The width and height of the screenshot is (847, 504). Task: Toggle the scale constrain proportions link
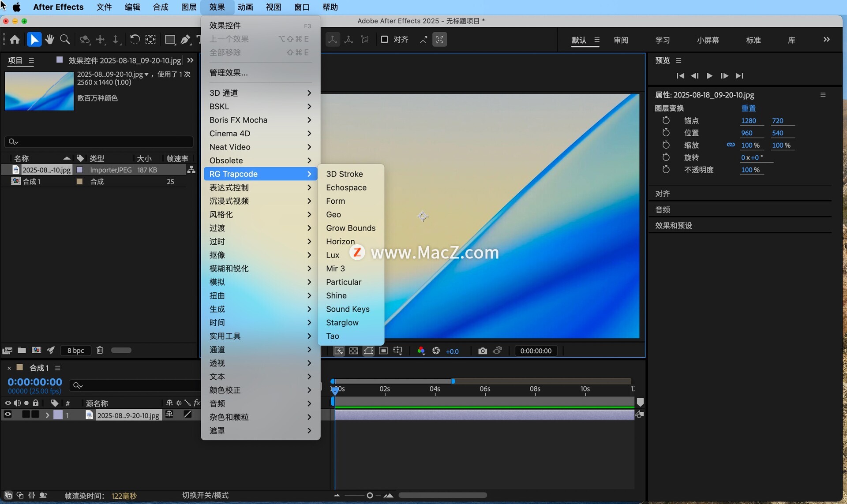731,145
